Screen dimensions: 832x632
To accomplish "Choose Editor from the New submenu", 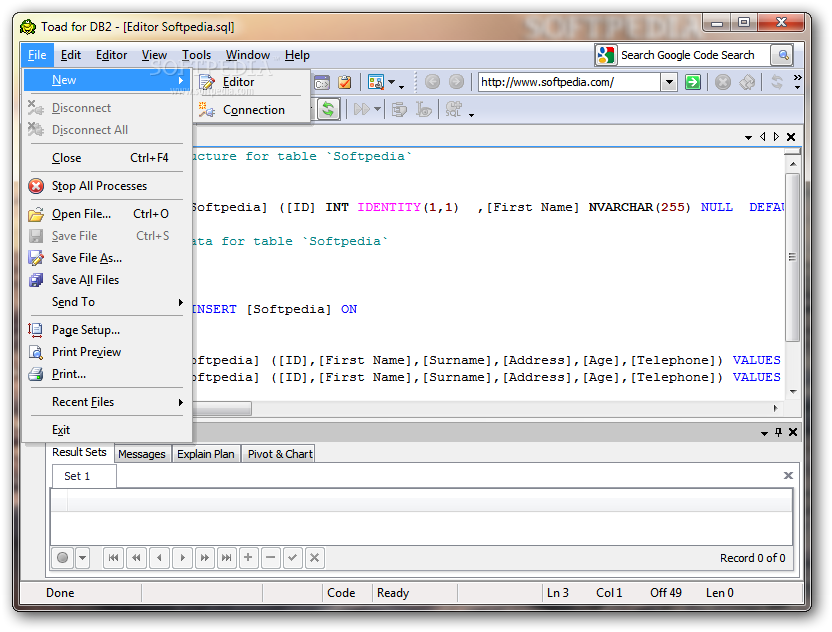I will [x=253, y=82].
